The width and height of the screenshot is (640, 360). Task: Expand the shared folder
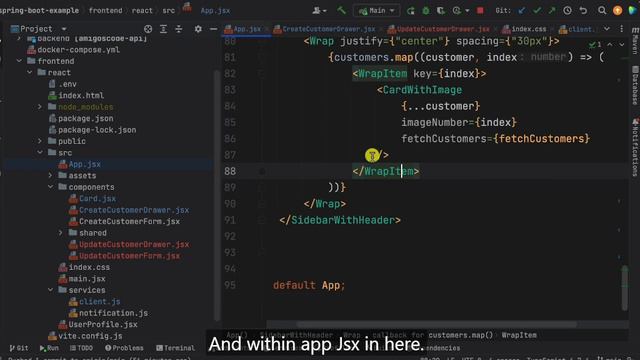[61, 233]
